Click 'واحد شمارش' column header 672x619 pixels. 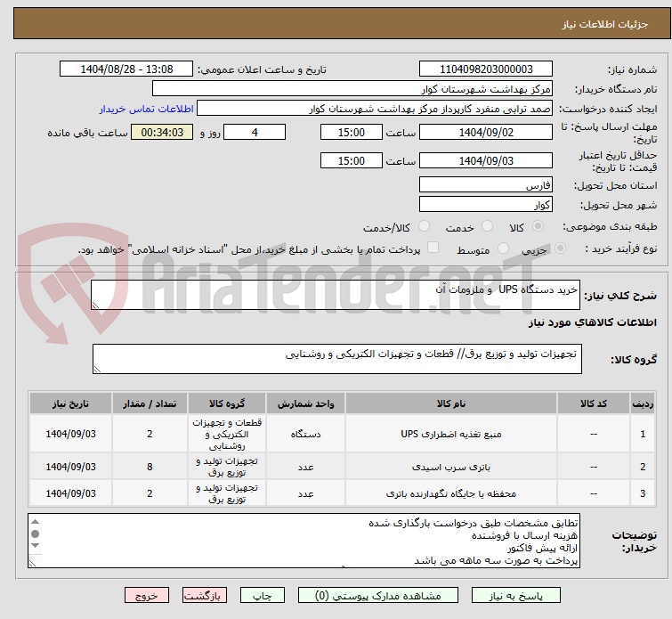pyautogui.click(x=305, y=403)
